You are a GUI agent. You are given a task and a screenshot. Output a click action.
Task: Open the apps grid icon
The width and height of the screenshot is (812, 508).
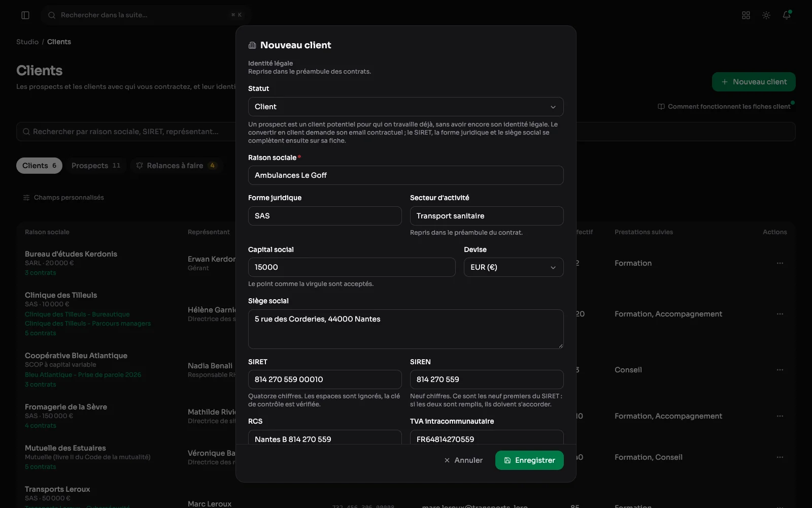point(746,15)
